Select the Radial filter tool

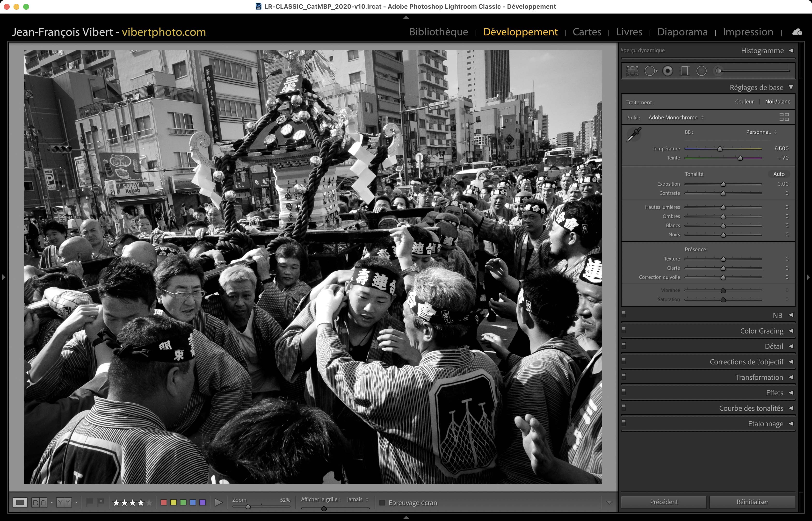coord(701,71)
